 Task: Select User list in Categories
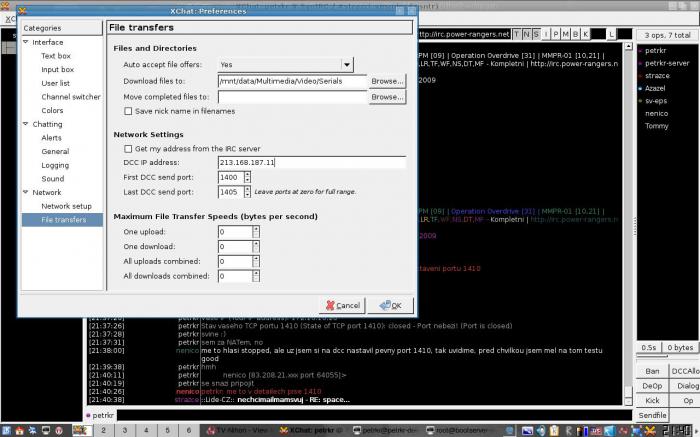point(55,83)
